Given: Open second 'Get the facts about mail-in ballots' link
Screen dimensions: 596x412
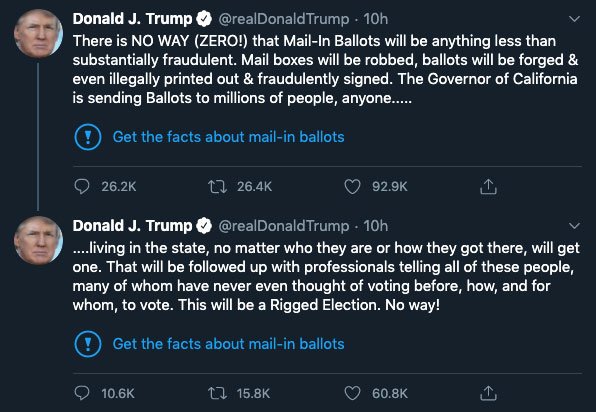Looking at the screenshot, I should [x=228, y=344].
